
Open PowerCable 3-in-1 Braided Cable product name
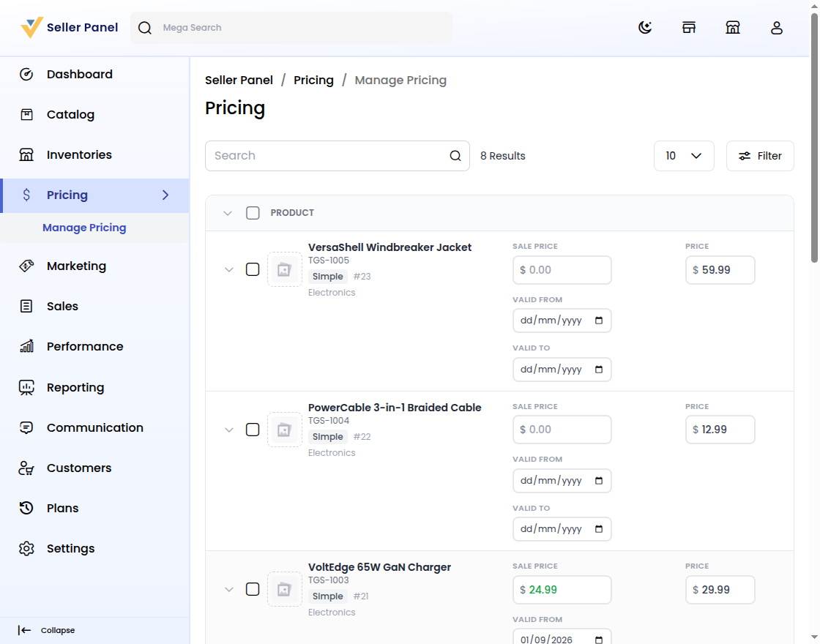(x=395, y=408)
